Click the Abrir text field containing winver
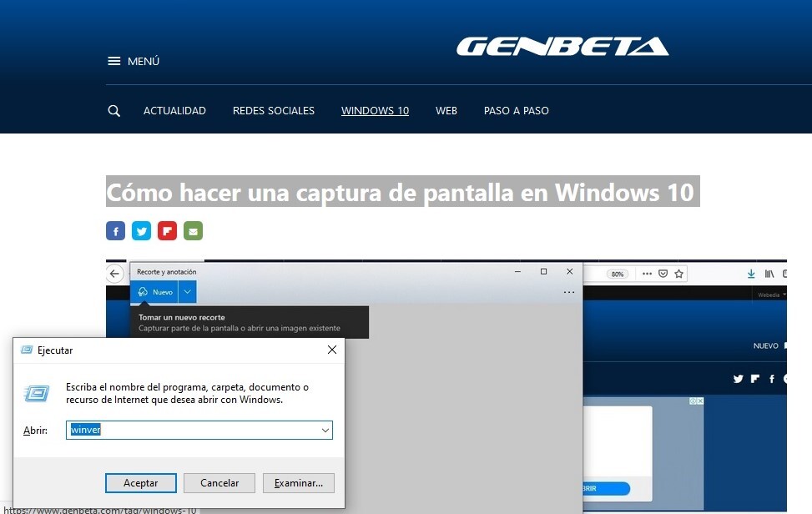Image resolution: width=812 pixels, height=514 pixels. [192, 431]
